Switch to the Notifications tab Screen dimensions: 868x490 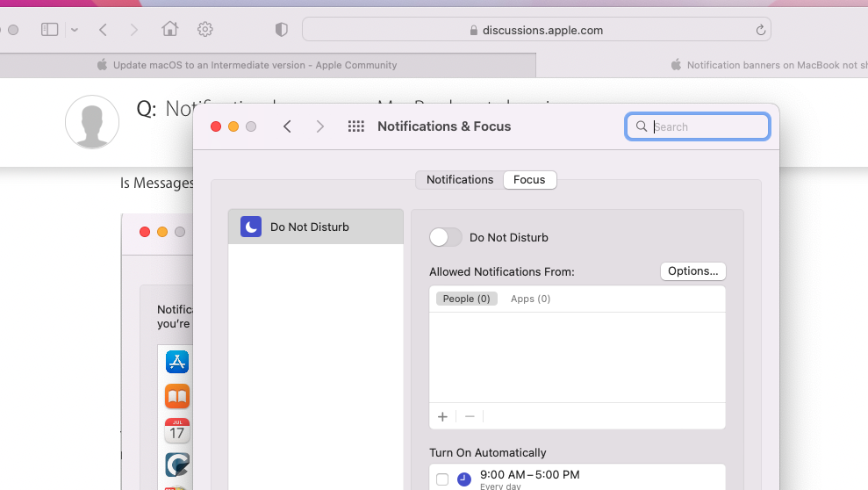coord(460,180)
